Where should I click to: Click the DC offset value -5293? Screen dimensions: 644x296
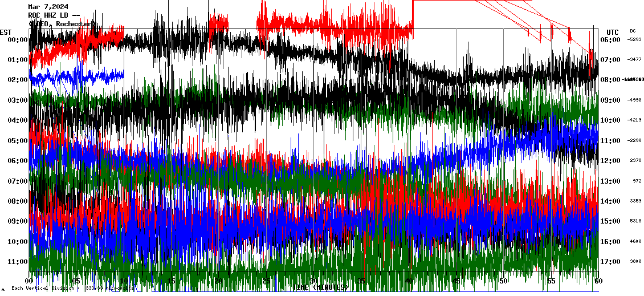click(634, 39)
